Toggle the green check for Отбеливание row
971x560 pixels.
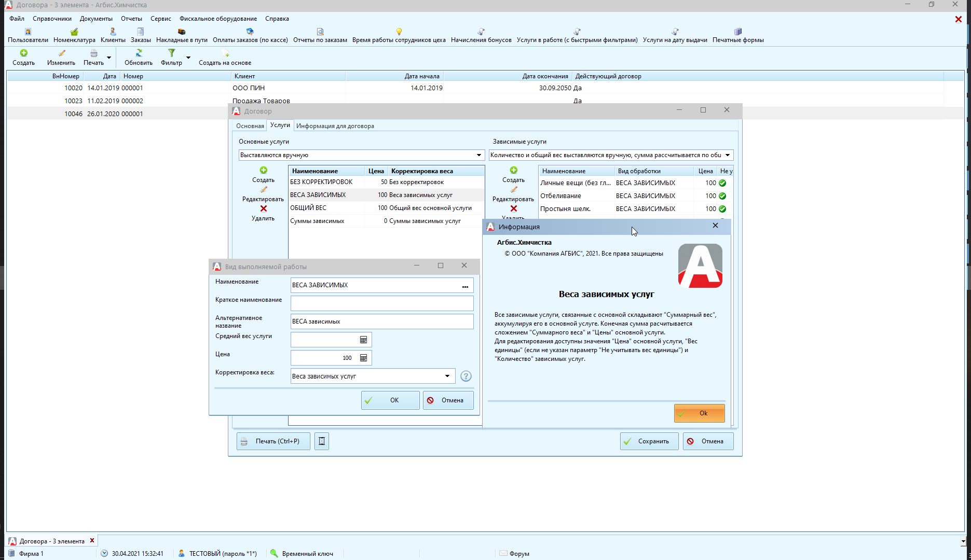pos(722,196)
